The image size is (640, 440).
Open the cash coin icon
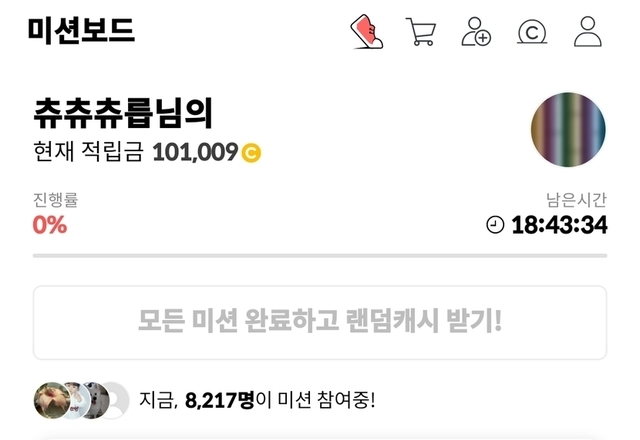pyautogui.click(x=532, y=32)
